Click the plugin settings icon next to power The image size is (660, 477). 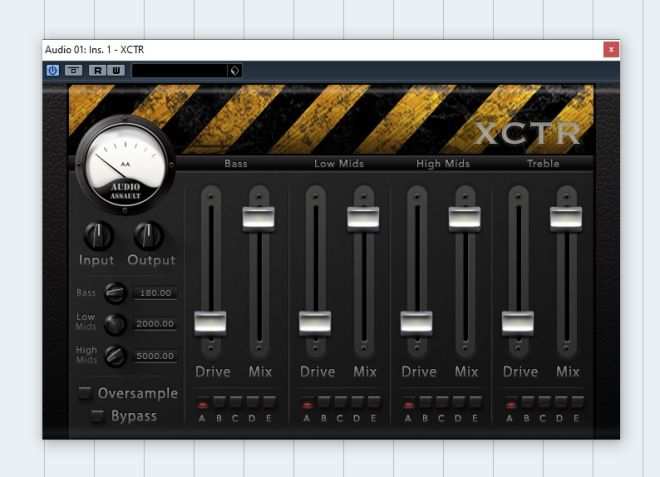(x=74, y=70)
